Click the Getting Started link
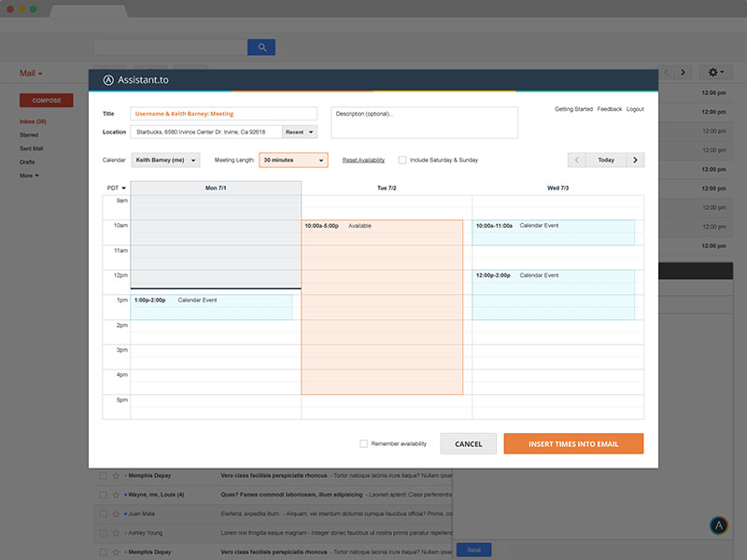Screen dimensions: 747x560 tap(573, 109)
